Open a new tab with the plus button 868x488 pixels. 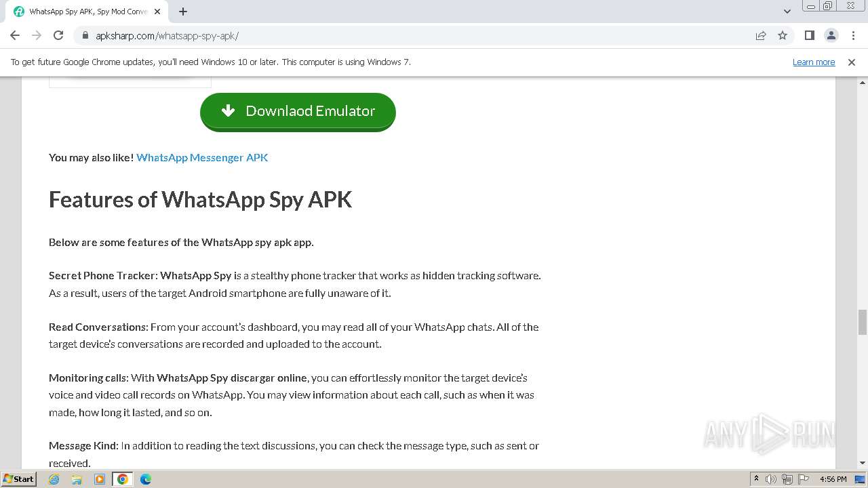pos(183,12)
